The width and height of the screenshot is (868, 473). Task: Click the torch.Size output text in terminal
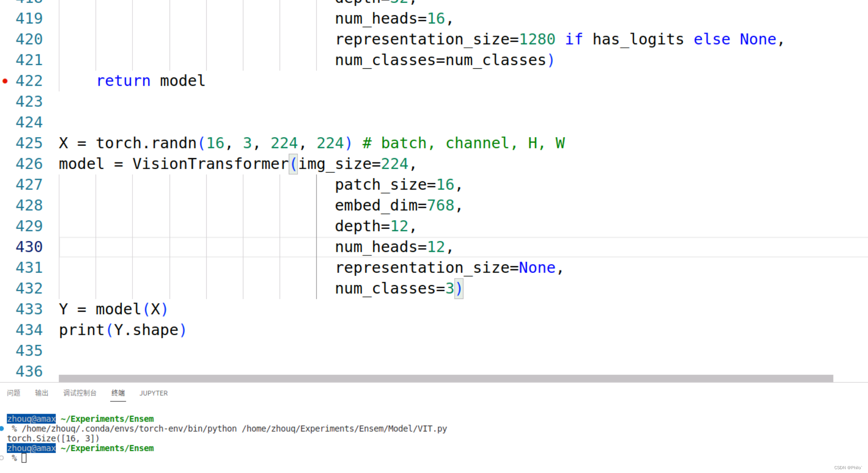click(53, 438)
